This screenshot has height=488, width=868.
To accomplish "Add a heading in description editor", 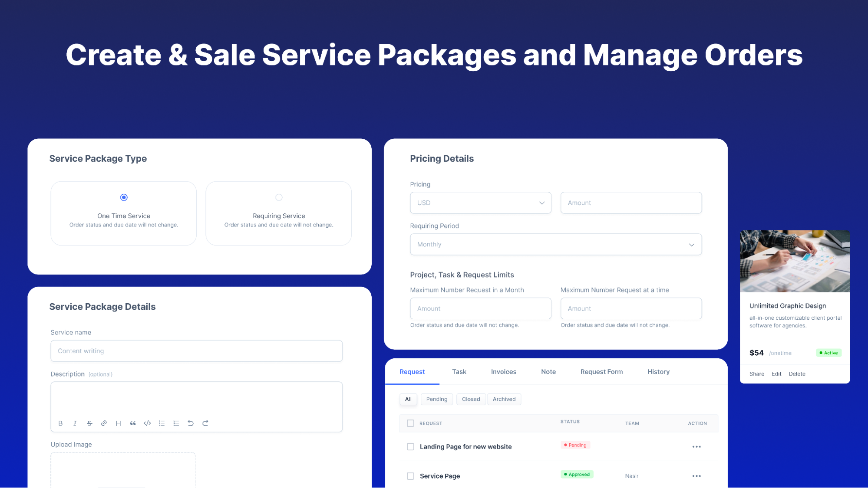I will (x=118, y=423).
